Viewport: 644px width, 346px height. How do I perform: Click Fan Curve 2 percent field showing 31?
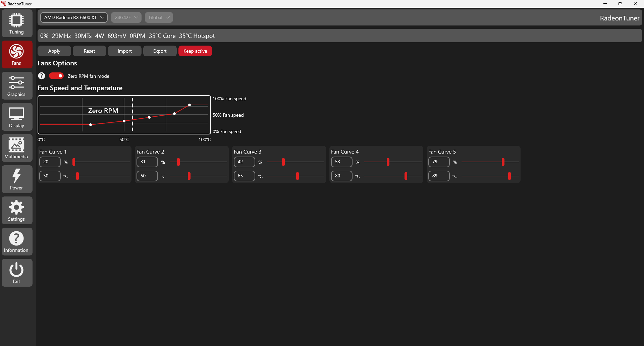[x=147, y=162]
